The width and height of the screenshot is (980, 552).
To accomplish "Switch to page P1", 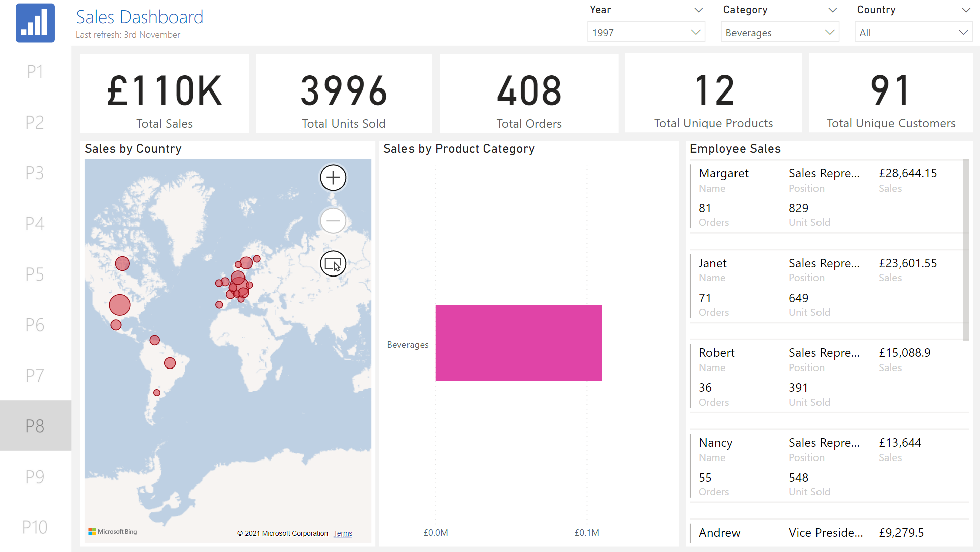I will (35, 72).
